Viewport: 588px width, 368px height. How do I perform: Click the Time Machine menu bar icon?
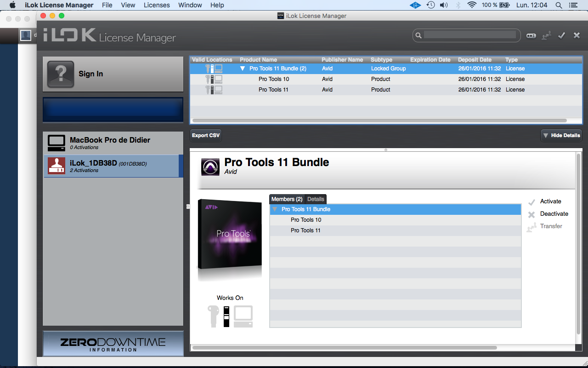pos(430,5)
